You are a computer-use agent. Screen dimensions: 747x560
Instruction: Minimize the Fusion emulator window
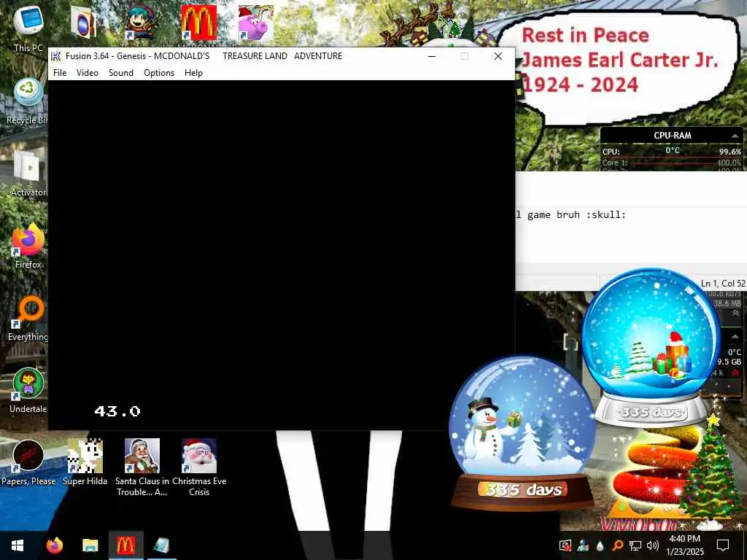432,56
